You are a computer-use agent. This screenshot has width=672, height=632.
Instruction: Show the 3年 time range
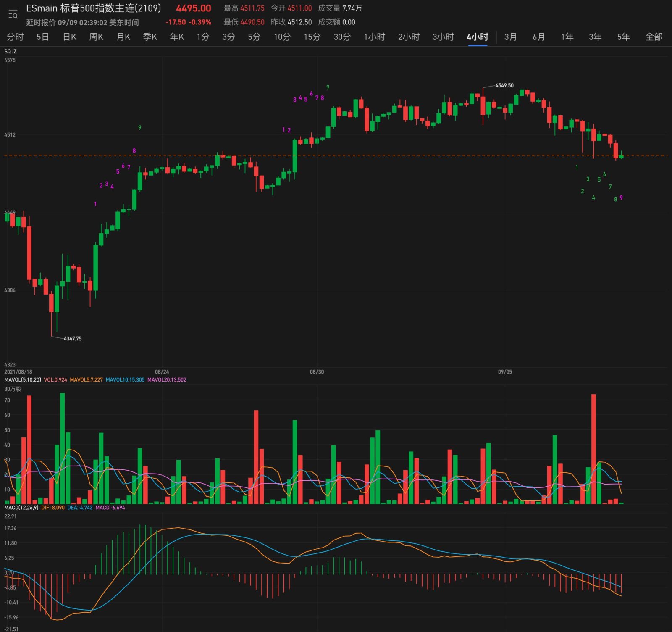tap(595, 37)
